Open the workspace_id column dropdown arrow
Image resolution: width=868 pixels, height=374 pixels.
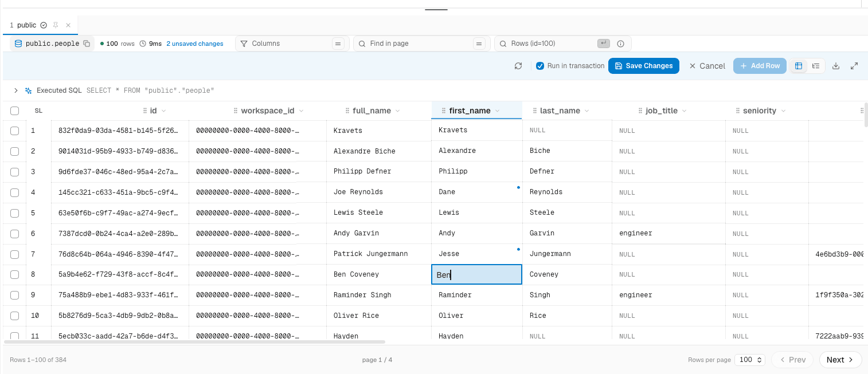pos(301,111)
